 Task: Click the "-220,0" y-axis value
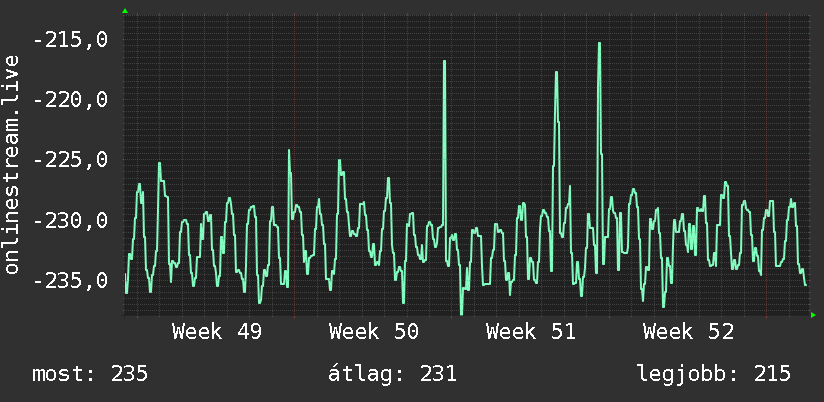(x=71, y=99)
